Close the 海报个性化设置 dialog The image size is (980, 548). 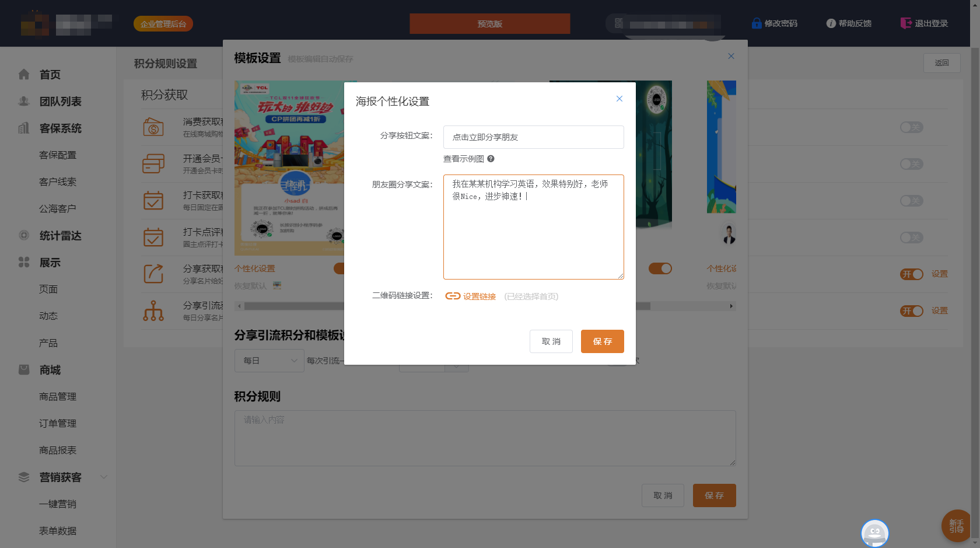tap(619, 99)
